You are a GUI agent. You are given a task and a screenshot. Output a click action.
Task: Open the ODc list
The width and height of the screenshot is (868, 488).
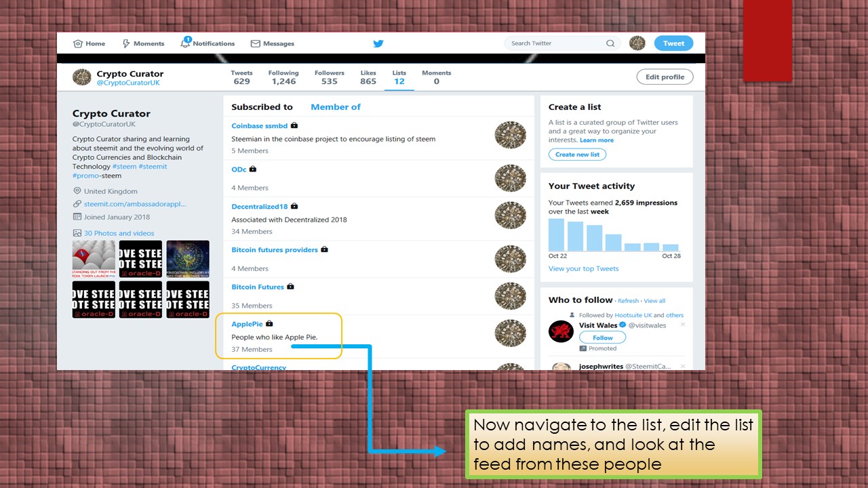[x=239, y=169]
